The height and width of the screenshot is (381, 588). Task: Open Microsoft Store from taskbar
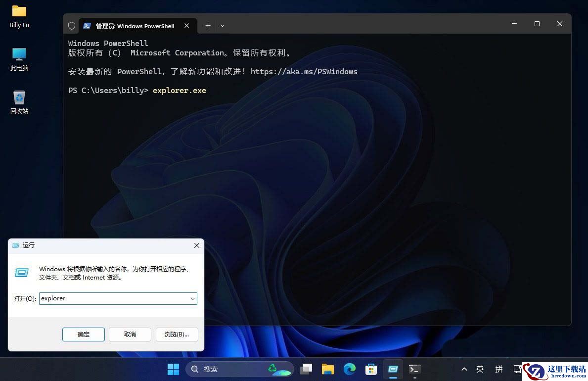[371, 369]
